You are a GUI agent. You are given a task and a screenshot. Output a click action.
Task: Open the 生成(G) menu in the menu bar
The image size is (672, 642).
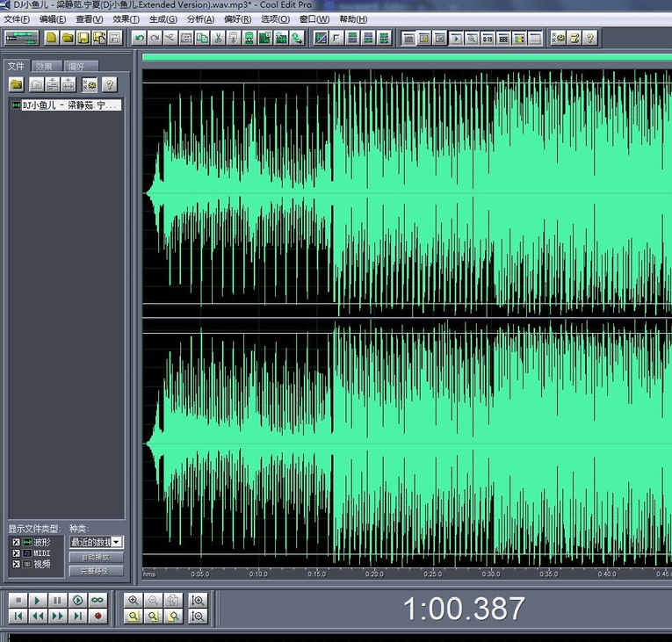[x=163, y=19]
